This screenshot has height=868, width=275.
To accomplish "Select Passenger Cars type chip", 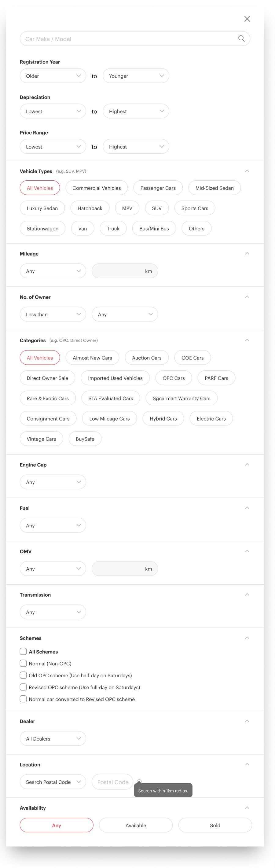I will point(158,188).
